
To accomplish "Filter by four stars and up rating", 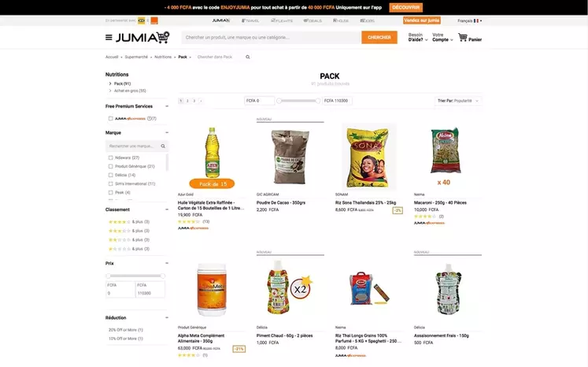I will coord(128,222).
